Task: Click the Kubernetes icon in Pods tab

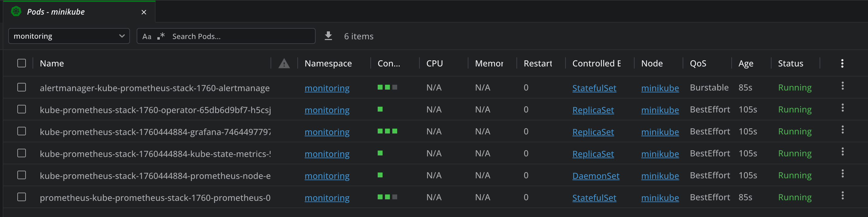Action: click(16, 12)
